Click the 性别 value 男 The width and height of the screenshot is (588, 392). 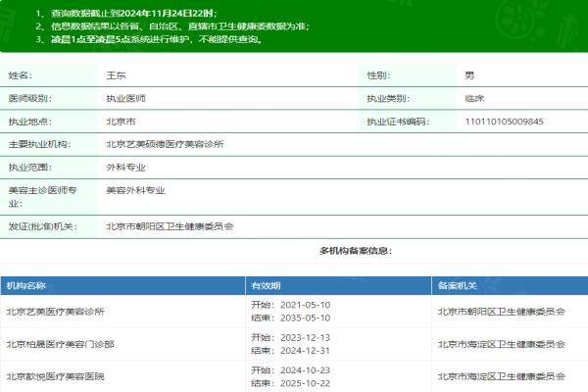click(x=469, y=75)
